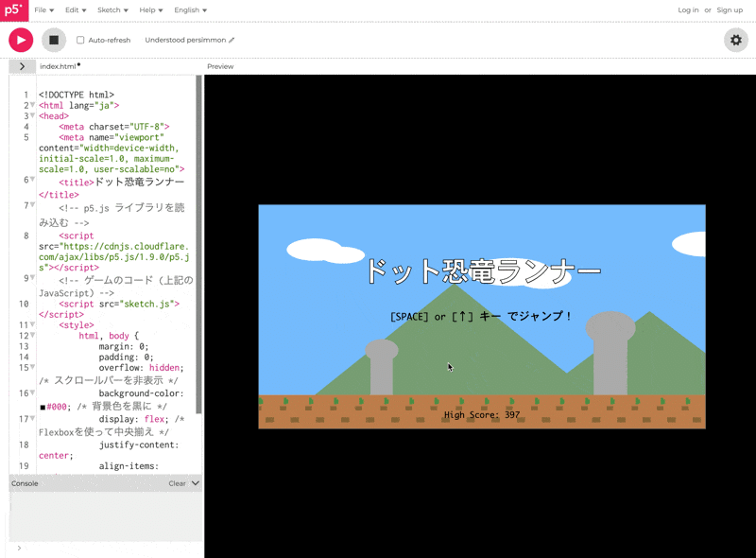Click the p5* logo
Viewport: 756px width, 558px height.
(x=11, y=9)
